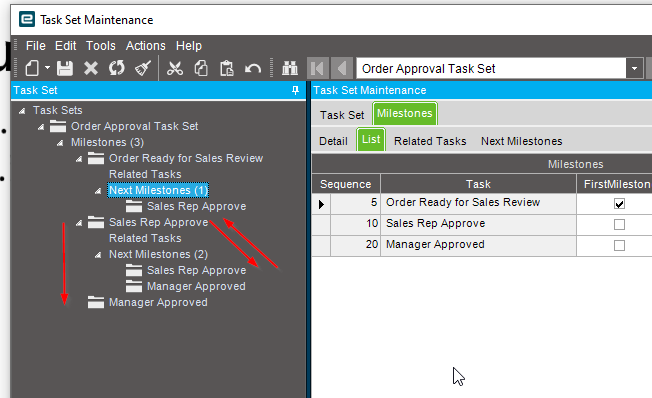Viewport: 652px width, 398px height.
Task: Open the Order Approval Task Set dropdown arrow
Action: 635,68
